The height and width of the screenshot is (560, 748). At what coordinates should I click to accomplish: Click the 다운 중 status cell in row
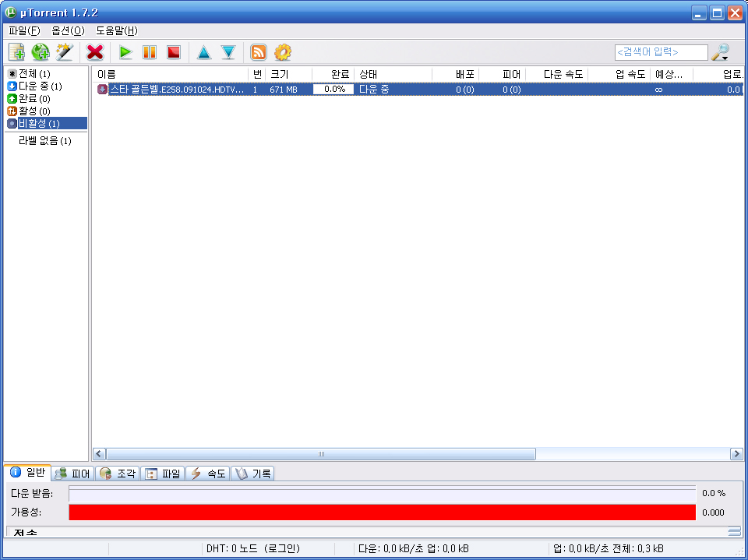tap(374, 90)
